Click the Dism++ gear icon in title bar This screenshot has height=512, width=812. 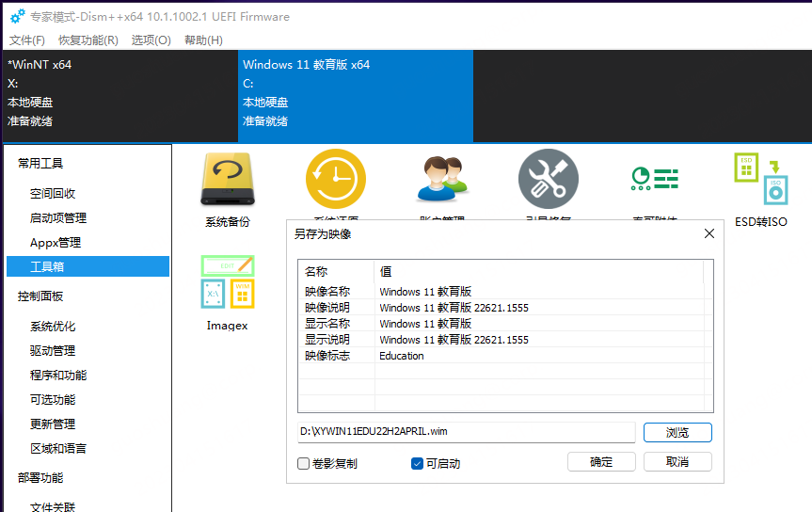point(17,16)
